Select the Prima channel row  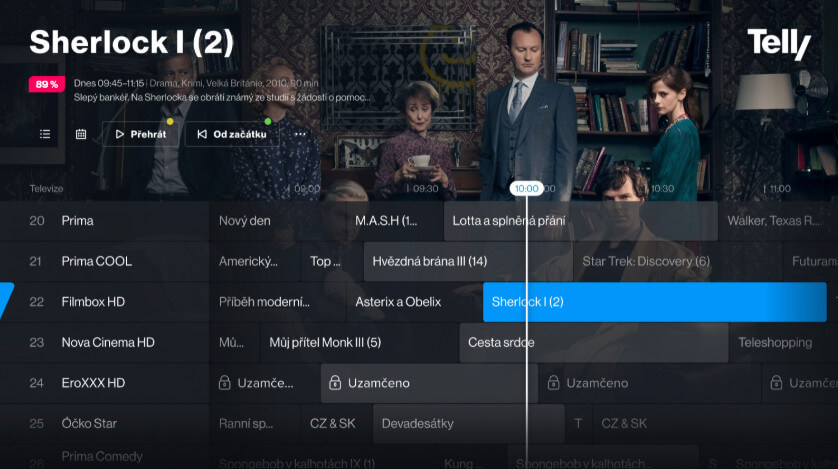click(x=104, y=221)
